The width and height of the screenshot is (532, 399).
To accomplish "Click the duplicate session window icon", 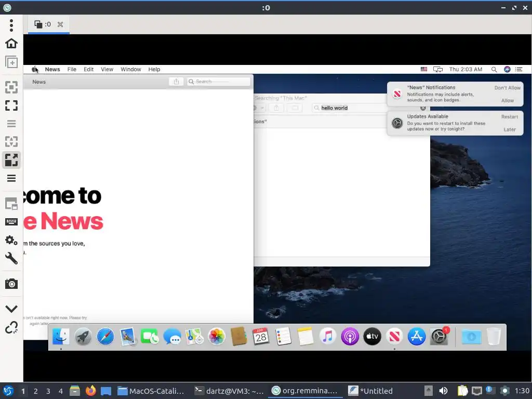I will point(11,204).
